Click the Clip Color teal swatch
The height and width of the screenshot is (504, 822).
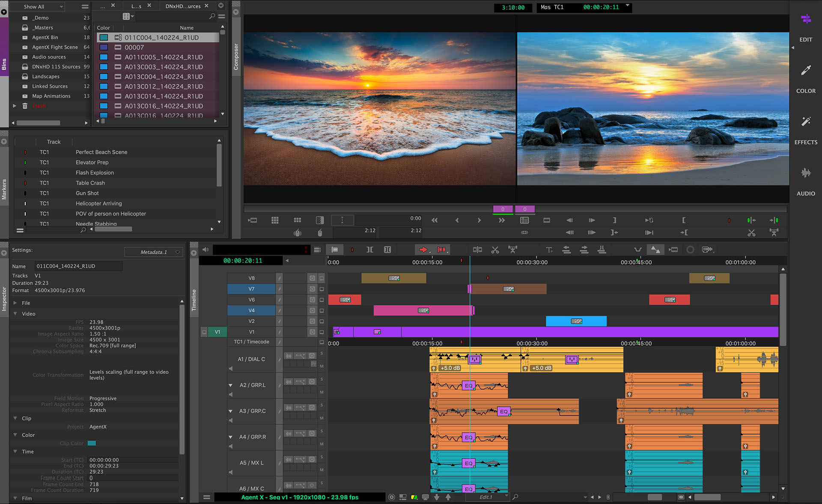click(92, 443)
